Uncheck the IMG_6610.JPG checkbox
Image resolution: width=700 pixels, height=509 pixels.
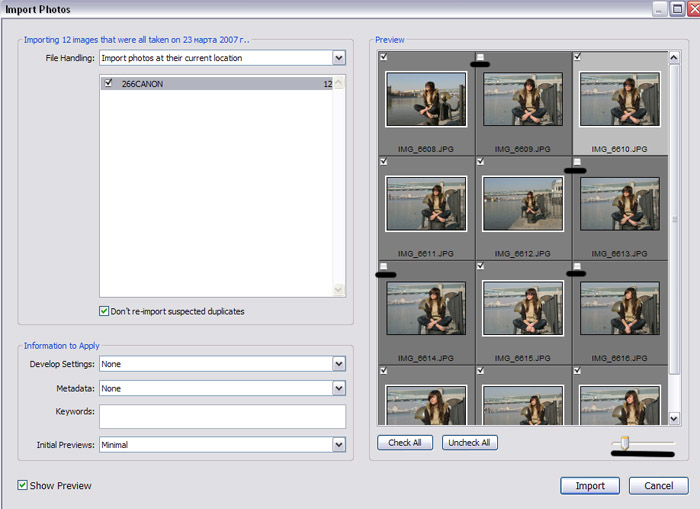(x=577, y=57)
